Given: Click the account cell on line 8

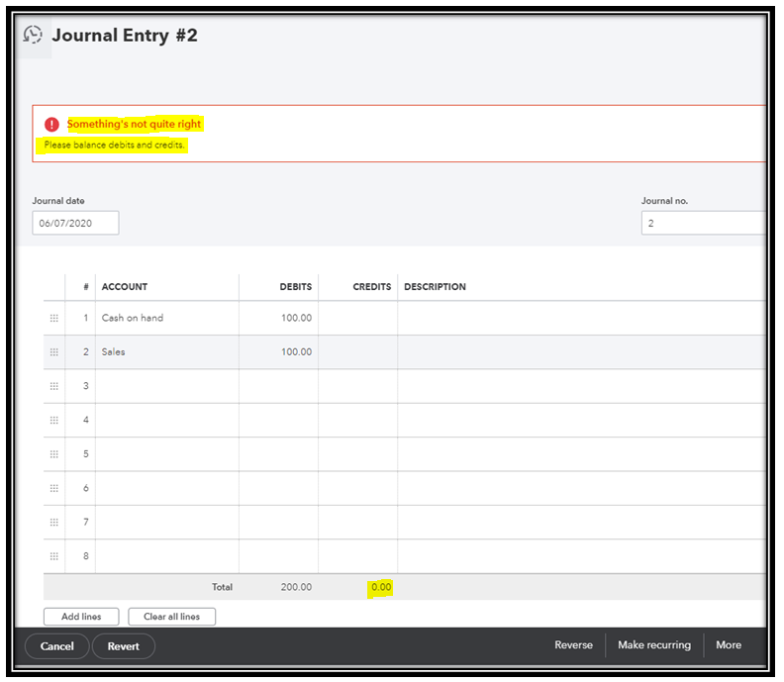Looking at the screenshot, I should [167, 556].
